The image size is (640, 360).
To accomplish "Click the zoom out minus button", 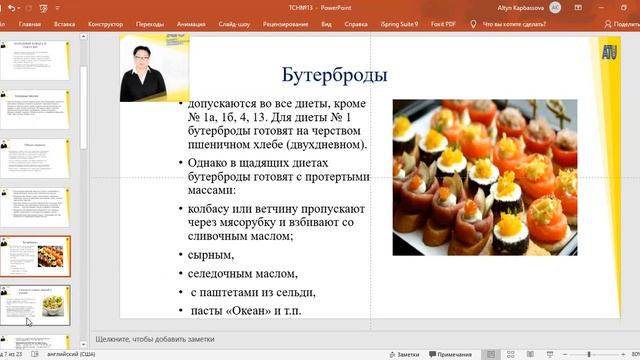I will 564,355.
